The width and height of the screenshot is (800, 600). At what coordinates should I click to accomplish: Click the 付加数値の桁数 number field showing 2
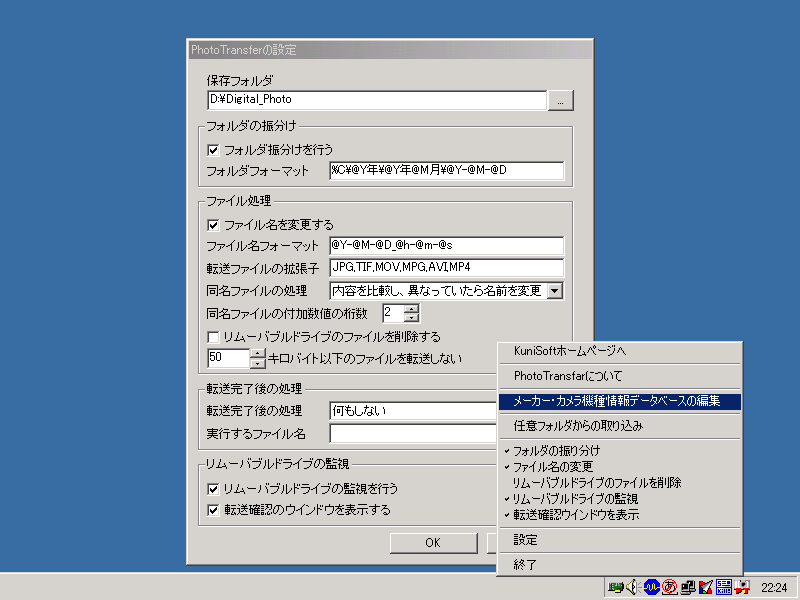coord(393,313)
